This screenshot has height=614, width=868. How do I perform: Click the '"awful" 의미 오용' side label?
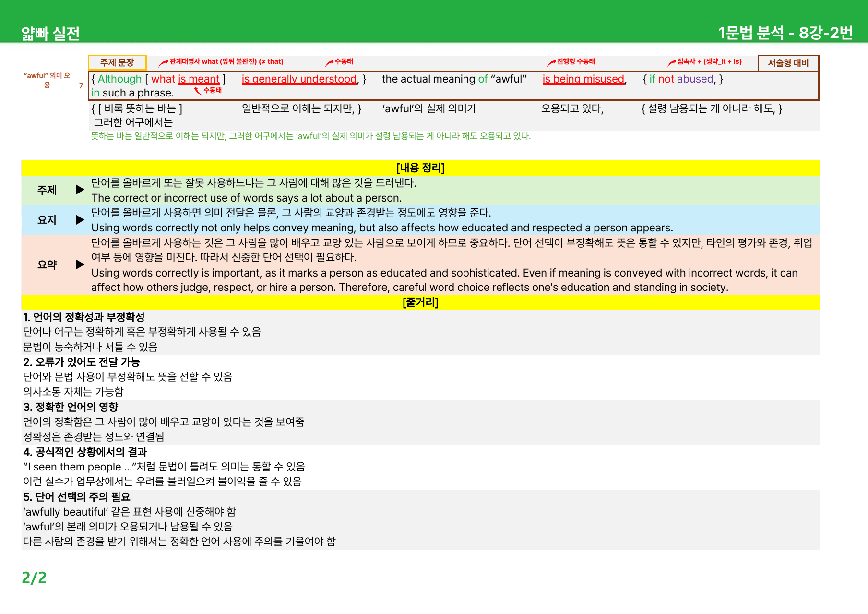[47, 80]
